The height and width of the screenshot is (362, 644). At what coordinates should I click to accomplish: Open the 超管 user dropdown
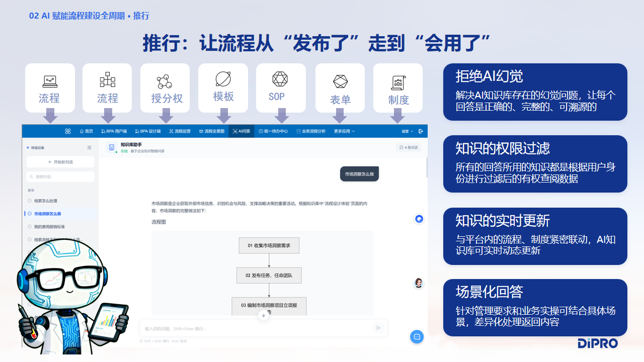pyautogui.click(x=408, y=131)
